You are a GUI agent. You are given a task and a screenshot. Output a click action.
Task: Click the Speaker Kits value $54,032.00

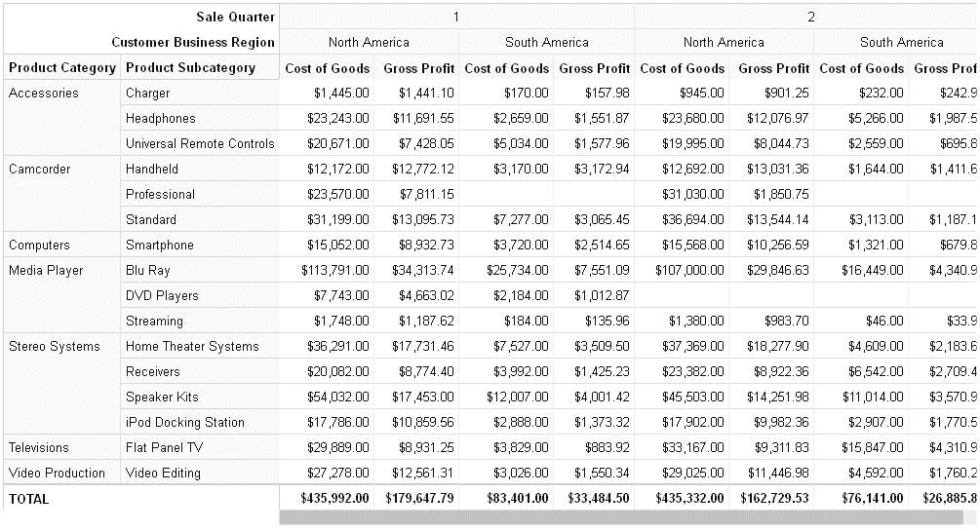click(x=338, y=397)
